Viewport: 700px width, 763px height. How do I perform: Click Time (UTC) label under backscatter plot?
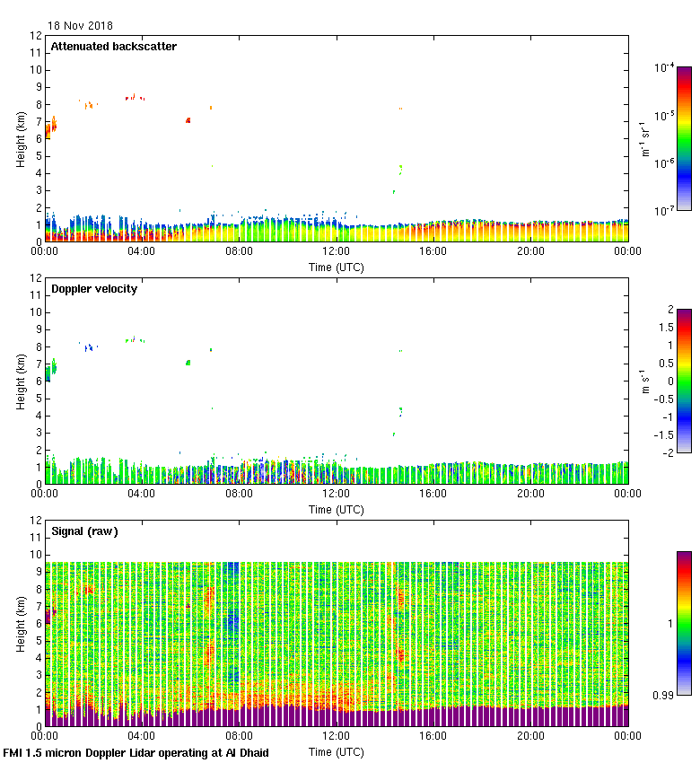pyautogui.click(x=337, y=267)
